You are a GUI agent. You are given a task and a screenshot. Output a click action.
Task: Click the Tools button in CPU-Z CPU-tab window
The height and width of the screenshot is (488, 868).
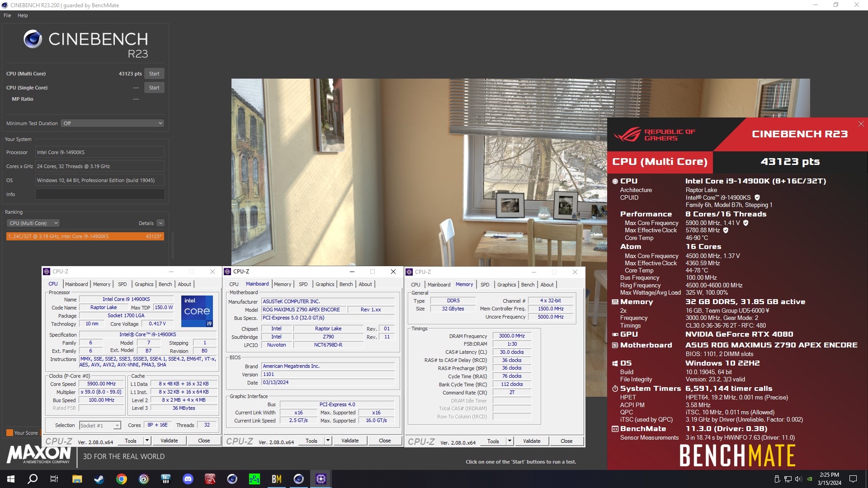point(131,441)
